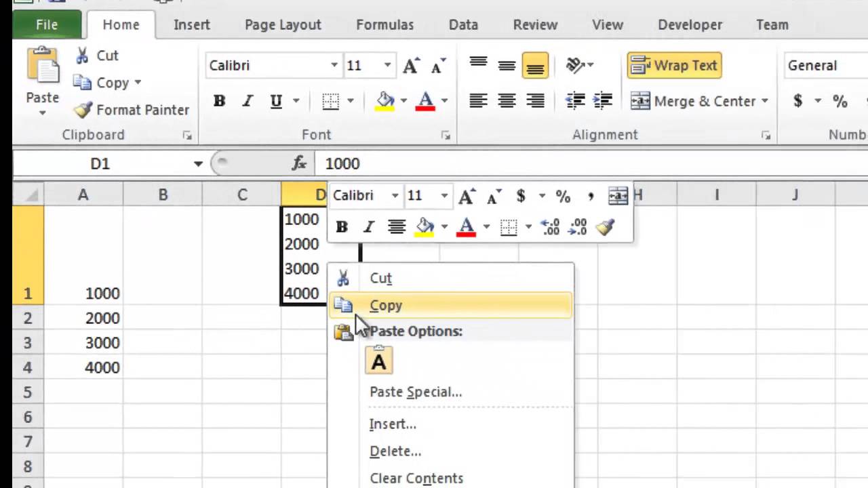Click the ribbon Accounting dollar format

[x=798, y=102]
